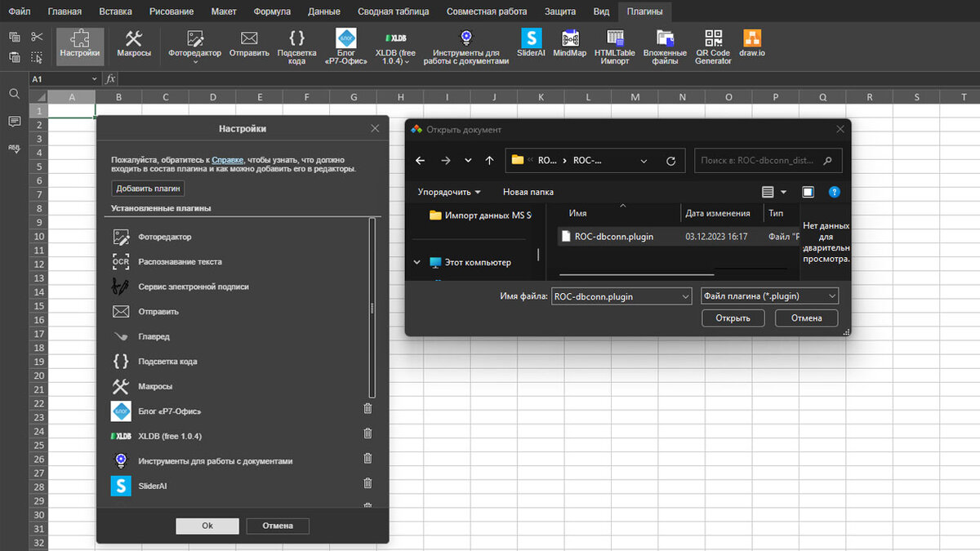The image size is (980, 551).
Task: Start the QR Code Generator plugin
Action: (x=712, y=45)
